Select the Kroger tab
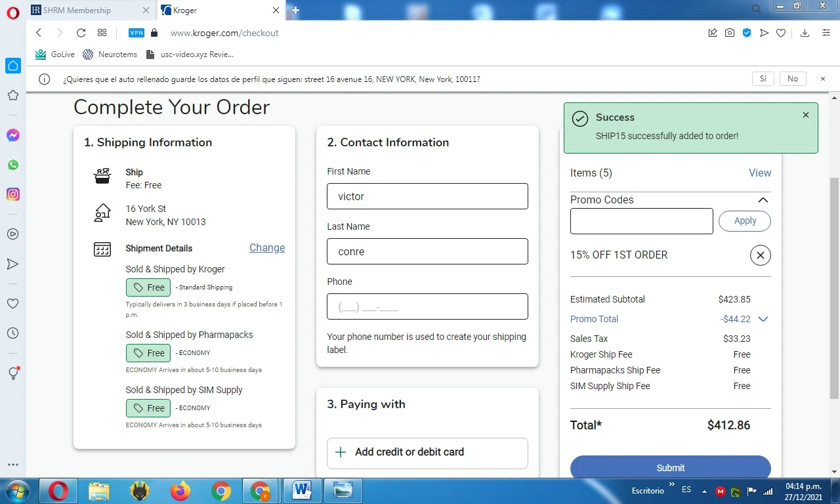Viewport: 840px width, 504px height. 220,10
